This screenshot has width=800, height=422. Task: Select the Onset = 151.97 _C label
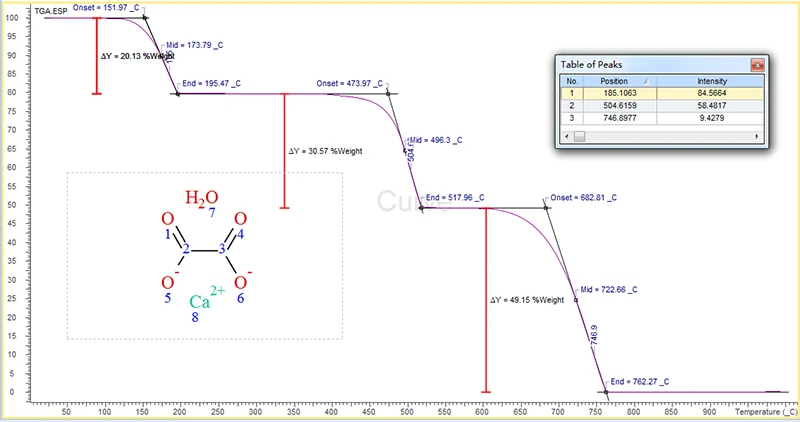pos(106,8)
